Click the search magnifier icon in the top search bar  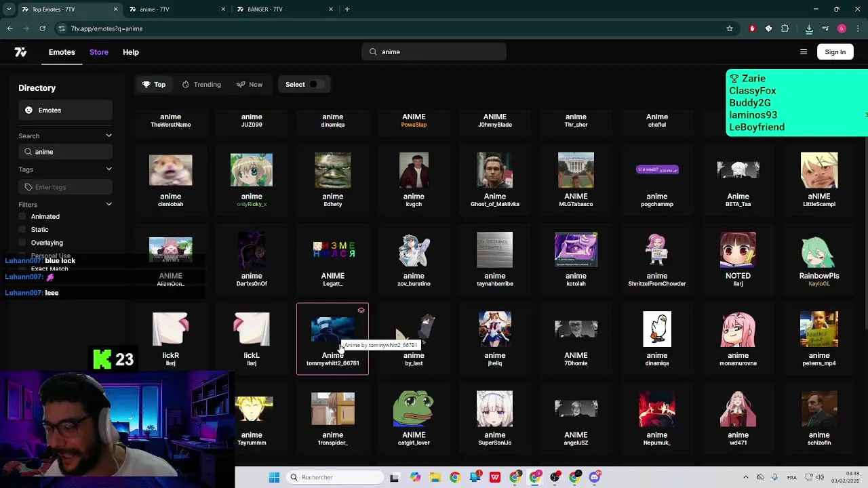373,52
